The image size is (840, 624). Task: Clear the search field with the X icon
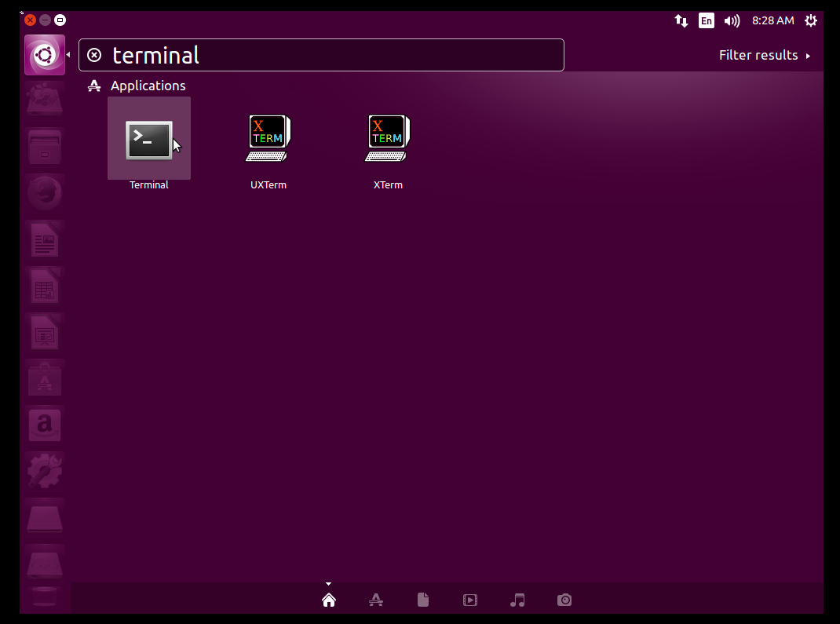coord(94,55)
